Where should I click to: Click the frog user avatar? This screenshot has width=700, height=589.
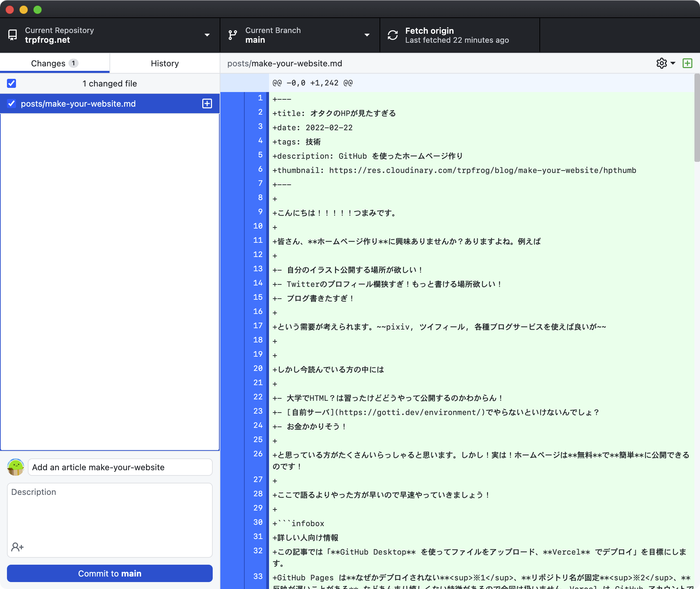pos(16,467)
